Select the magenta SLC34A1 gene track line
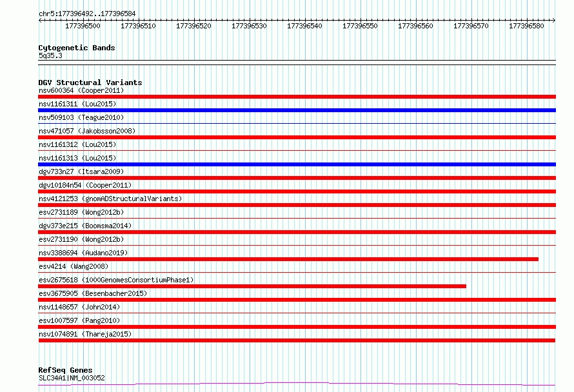 tap(297, 384)
